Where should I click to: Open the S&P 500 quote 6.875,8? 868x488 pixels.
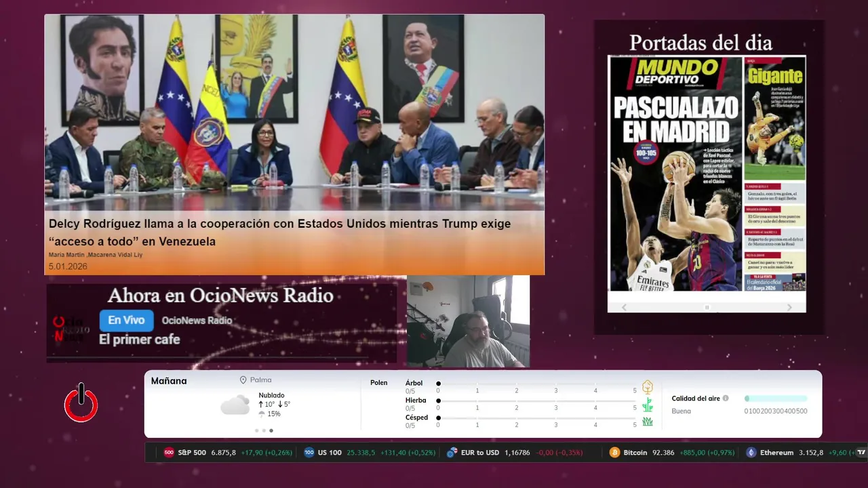[223, 453]
